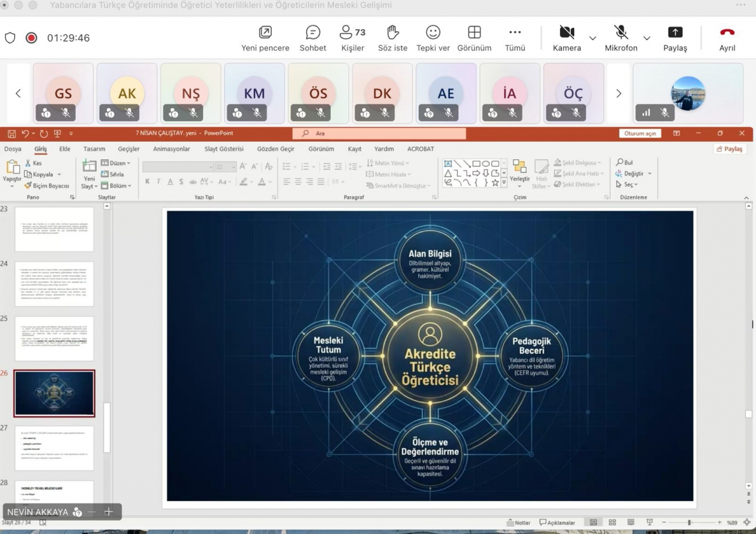The height and width of the screenshot is (534, 756).
Task: Open the Slayt Gösterisi tab
Action: pyautogui.click(x=224, y=149)
